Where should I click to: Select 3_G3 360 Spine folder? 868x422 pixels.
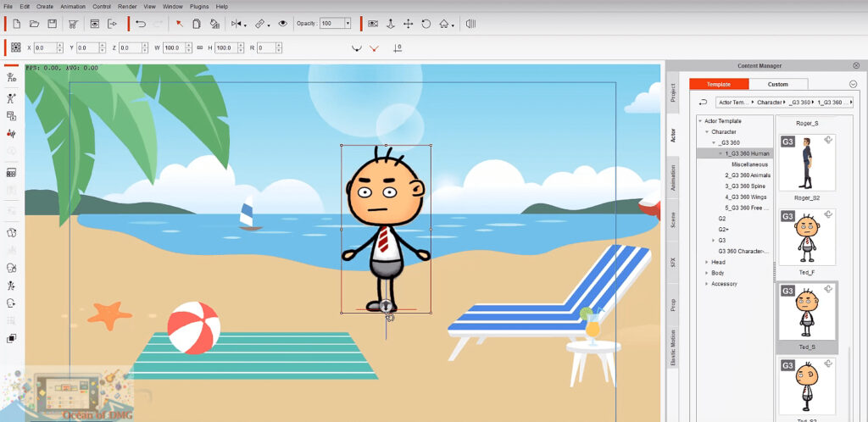pyautogui.click(x=745, y=186)
